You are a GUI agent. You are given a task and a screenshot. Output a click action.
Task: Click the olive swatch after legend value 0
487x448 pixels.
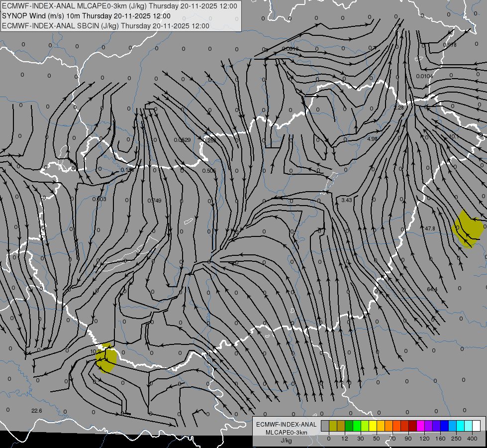coord(333,426)
